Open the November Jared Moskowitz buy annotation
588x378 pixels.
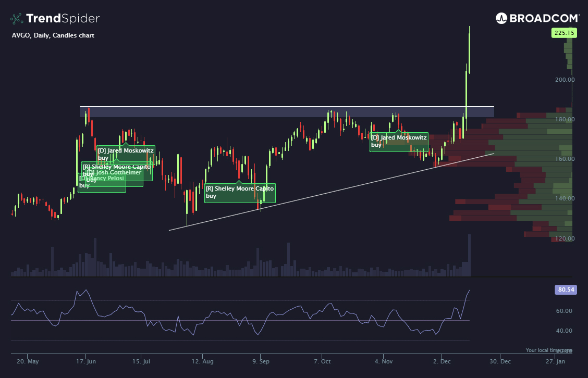(399, 142)
